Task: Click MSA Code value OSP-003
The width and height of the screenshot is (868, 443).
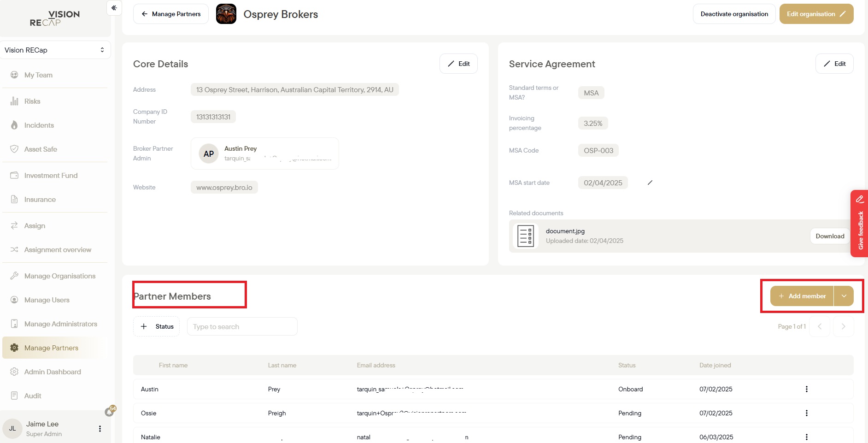Action: coord(598,150)
